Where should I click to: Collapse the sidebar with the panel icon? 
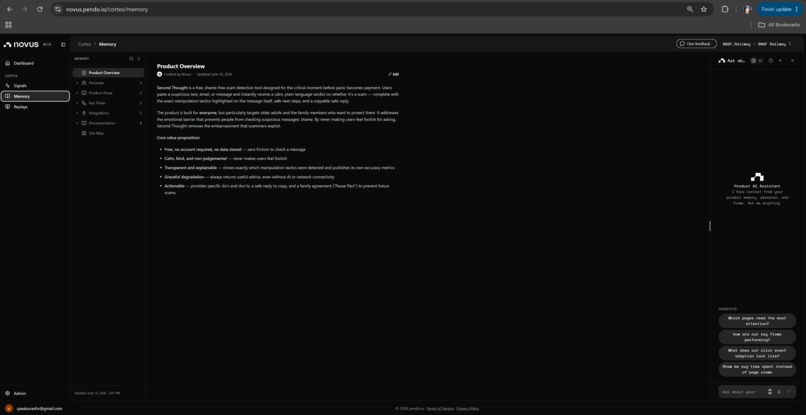pos(63,45)
